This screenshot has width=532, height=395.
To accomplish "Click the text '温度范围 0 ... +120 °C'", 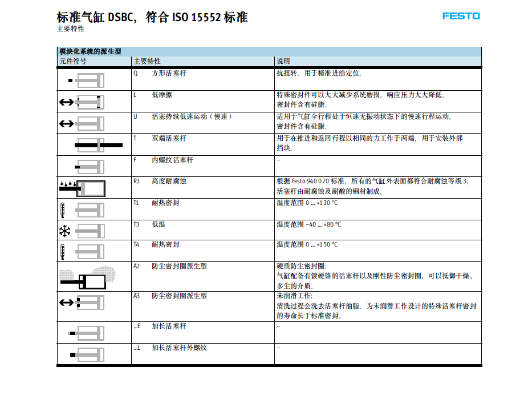I will (x=307, y=203).
